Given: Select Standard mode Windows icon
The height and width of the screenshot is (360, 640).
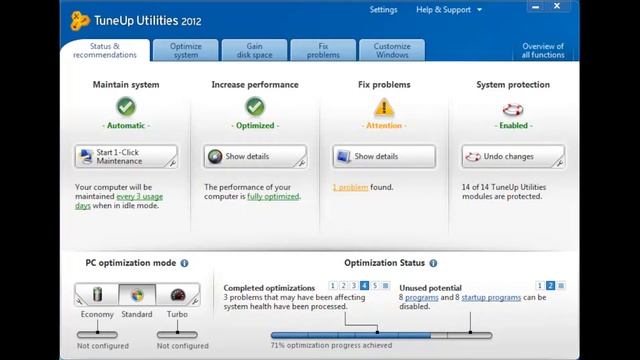Looking at the screenshot, I should point(137,294).
